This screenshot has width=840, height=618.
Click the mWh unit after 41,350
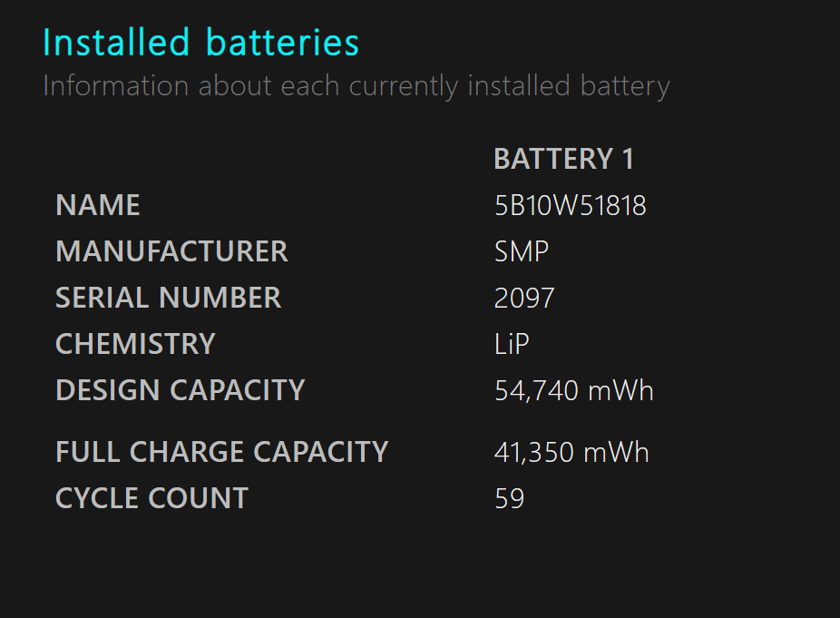click(x=617, y=452)
